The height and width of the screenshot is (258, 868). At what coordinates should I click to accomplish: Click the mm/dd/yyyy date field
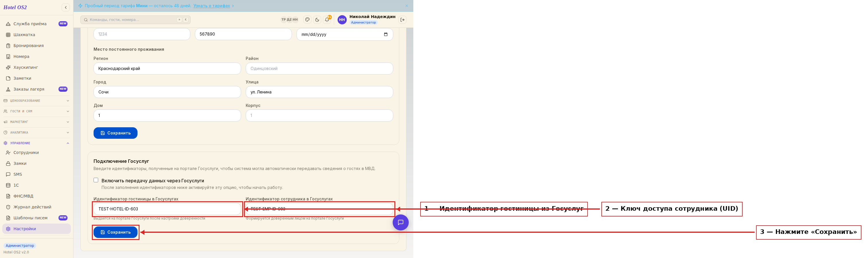345,34
